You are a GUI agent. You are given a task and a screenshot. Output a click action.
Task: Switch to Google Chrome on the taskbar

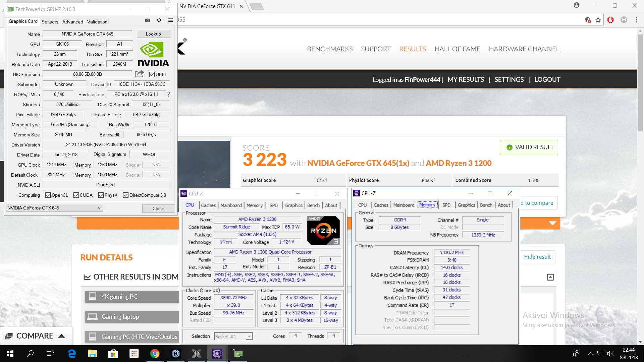click(155, 354)
